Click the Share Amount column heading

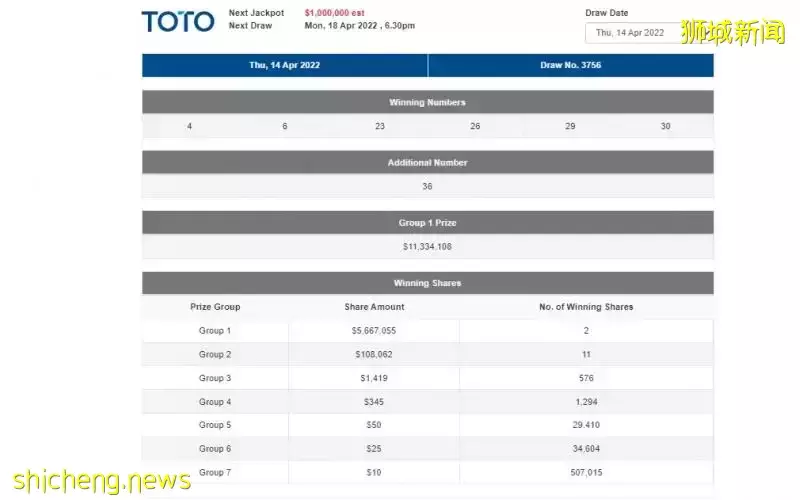[373, 307]
